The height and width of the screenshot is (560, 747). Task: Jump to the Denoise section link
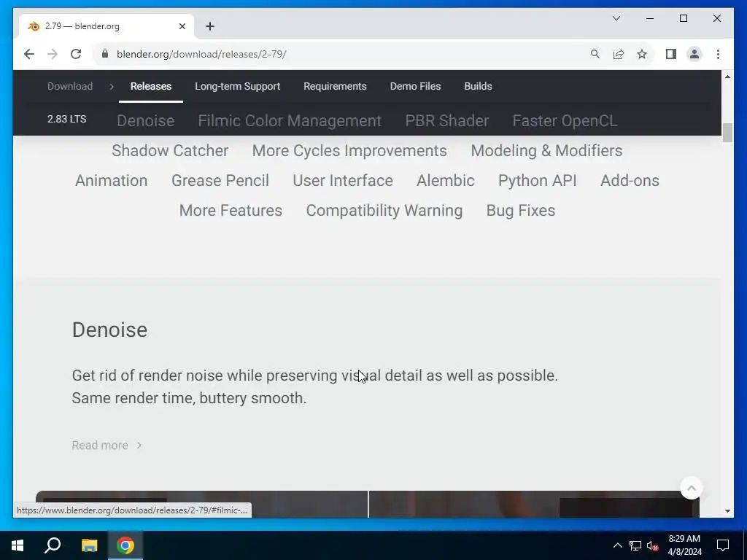(x=145, y=120)
